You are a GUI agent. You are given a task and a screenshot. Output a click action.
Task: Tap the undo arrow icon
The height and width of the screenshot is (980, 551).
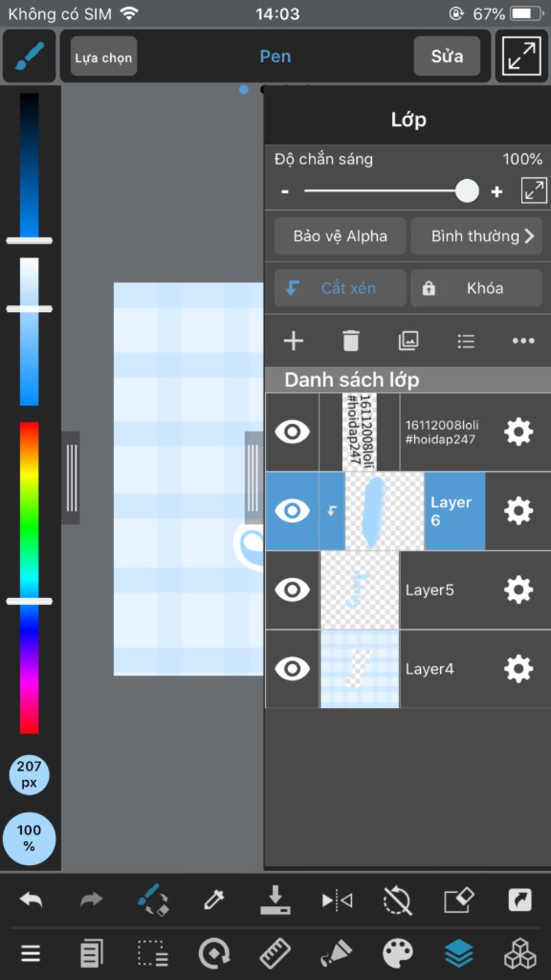coord(31,900)
